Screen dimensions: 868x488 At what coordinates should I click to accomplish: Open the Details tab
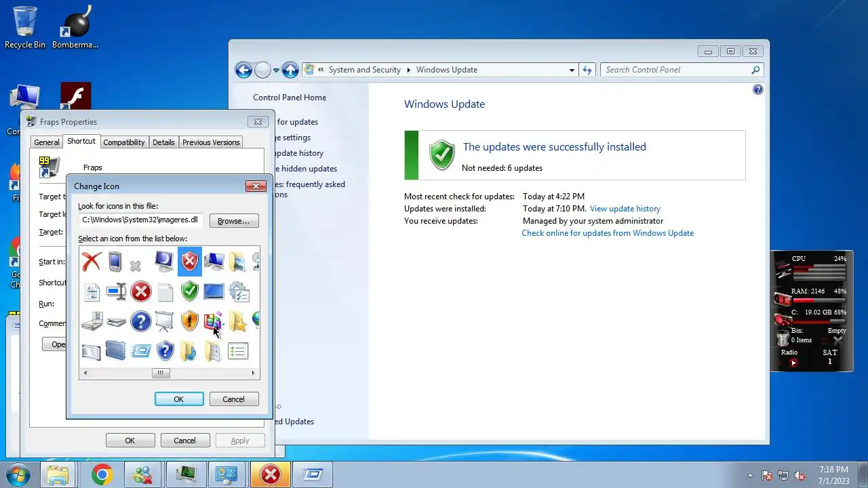click(x=163, y=142)
